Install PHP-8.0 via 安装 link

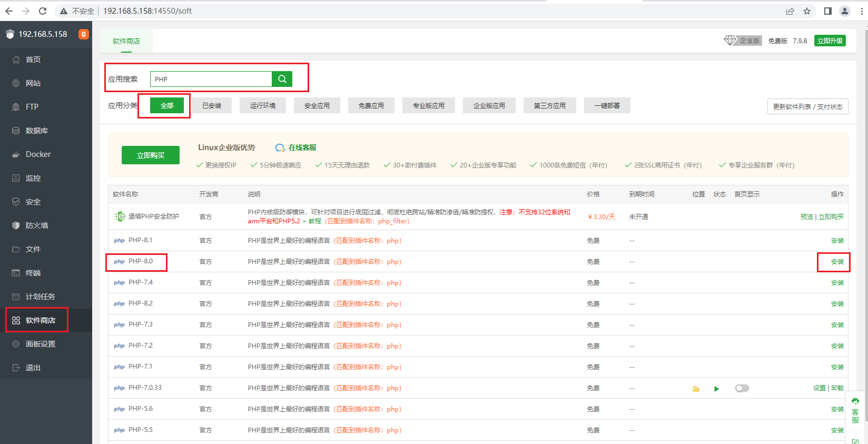click(837, 262)
